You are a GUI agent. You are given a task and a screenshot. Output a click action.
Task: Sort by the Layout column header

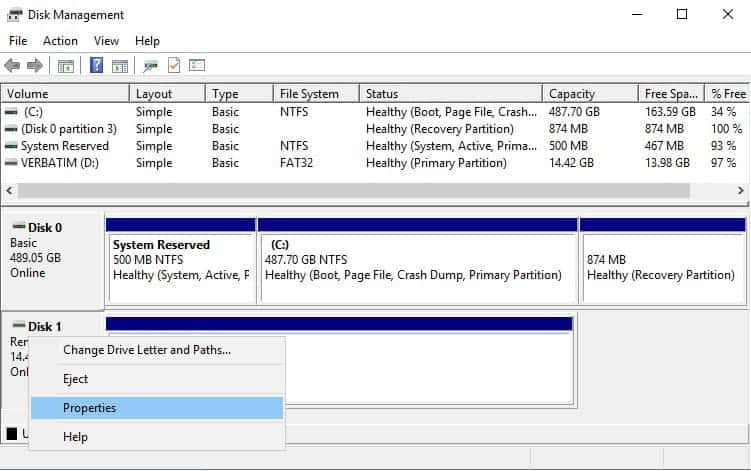click(x=167, y=93)
